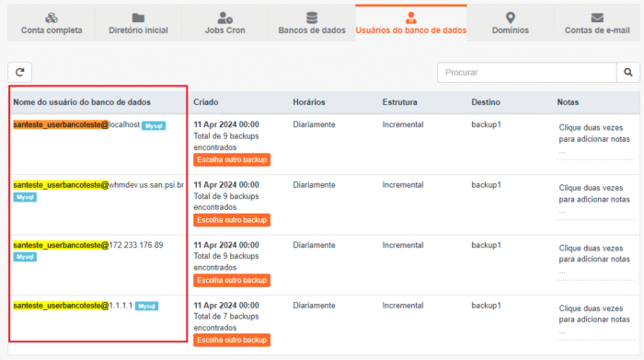Click Incremental in the 1.1.1.1 row

(403, 306)
